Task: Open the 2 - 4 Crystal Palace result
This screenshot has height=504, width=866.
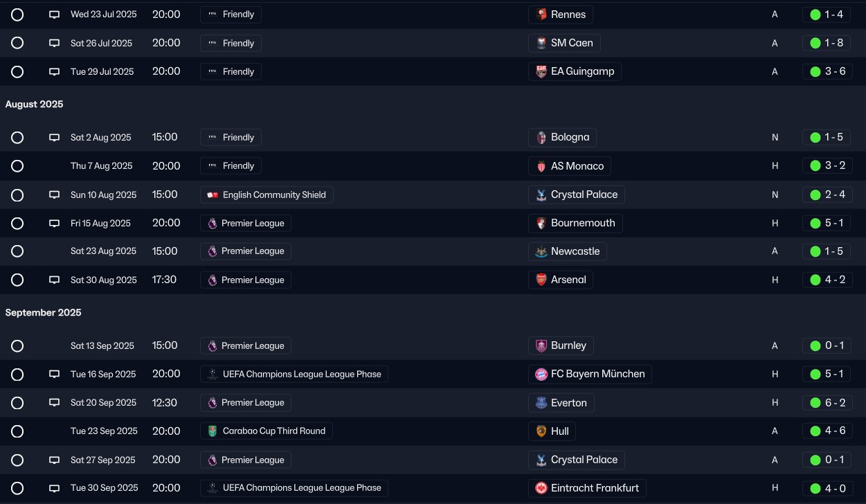Action: click(827, 195)
